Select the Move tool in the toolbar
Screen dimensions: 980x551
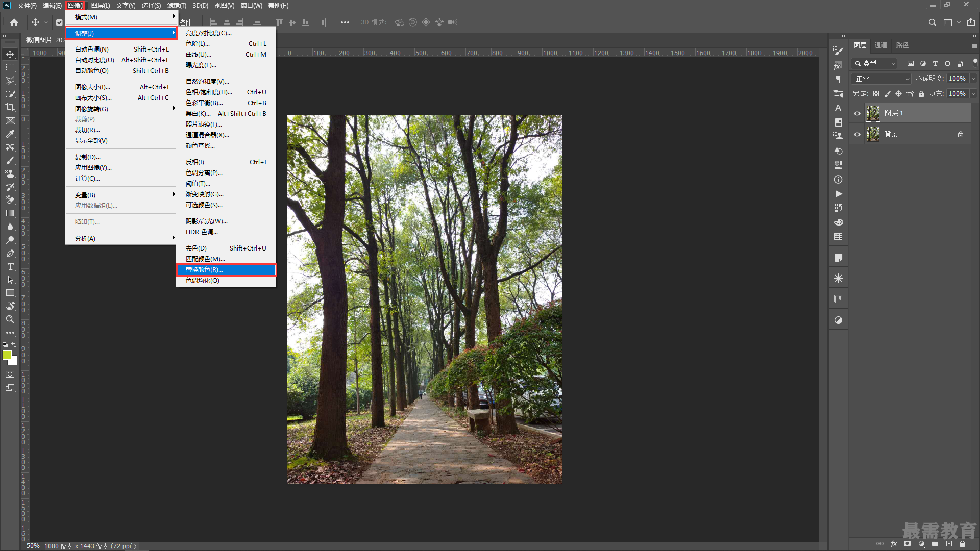pos(10,54)
